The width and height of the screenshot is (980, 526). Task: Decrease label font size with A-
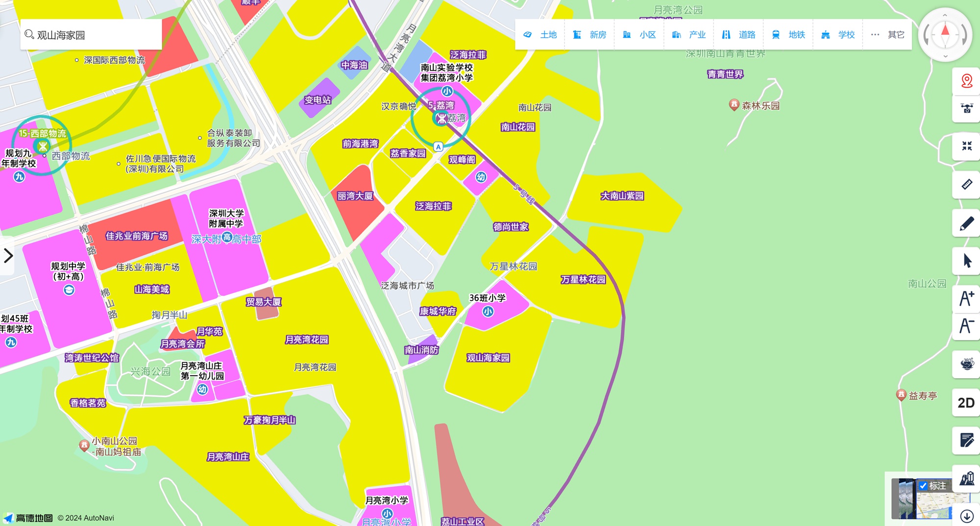[966, 326]
